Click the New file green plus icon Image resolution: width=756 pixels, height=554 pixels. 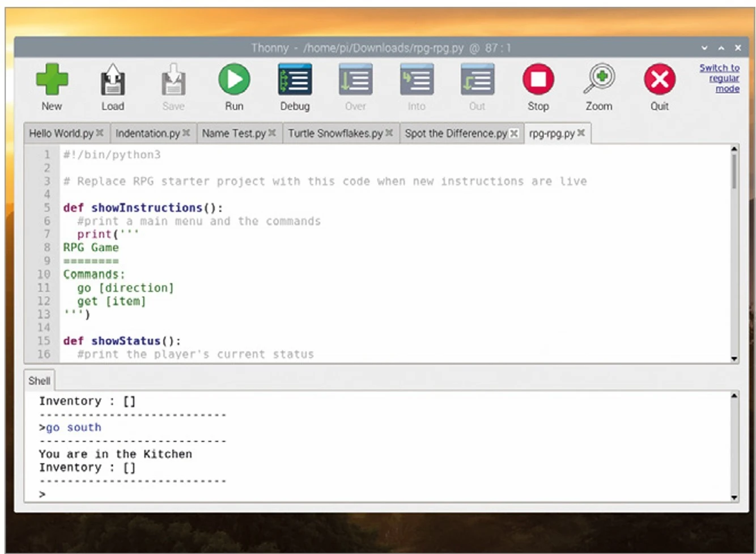coord(52,79)
